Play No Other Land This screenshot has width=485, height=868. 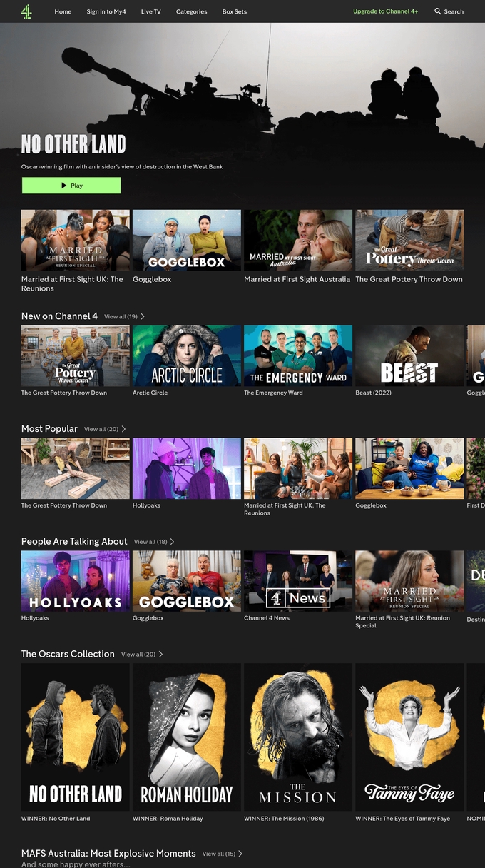pyautogui.click(x=71, y=186)
